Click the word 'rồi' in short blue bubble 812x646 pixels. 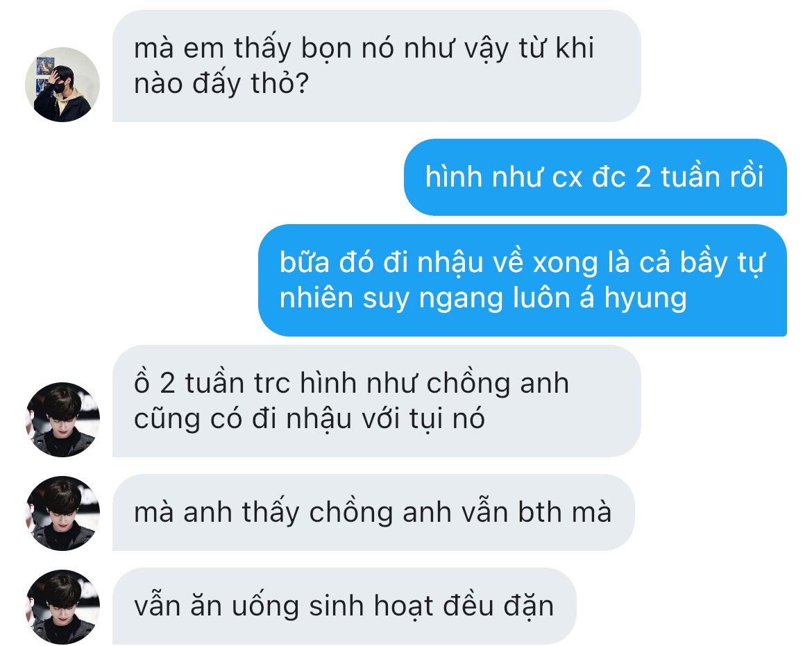click(x=747, y=177)
